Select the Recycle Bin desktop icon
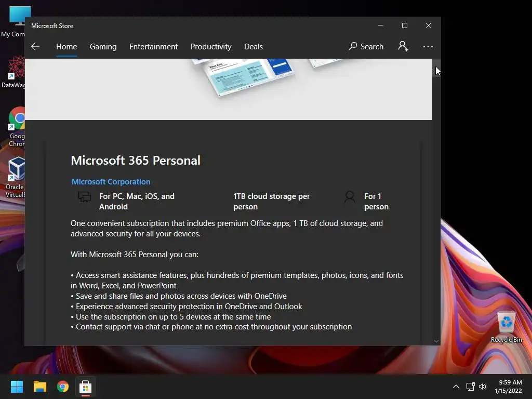The image size is (532, 399). [x=506, y=327]
